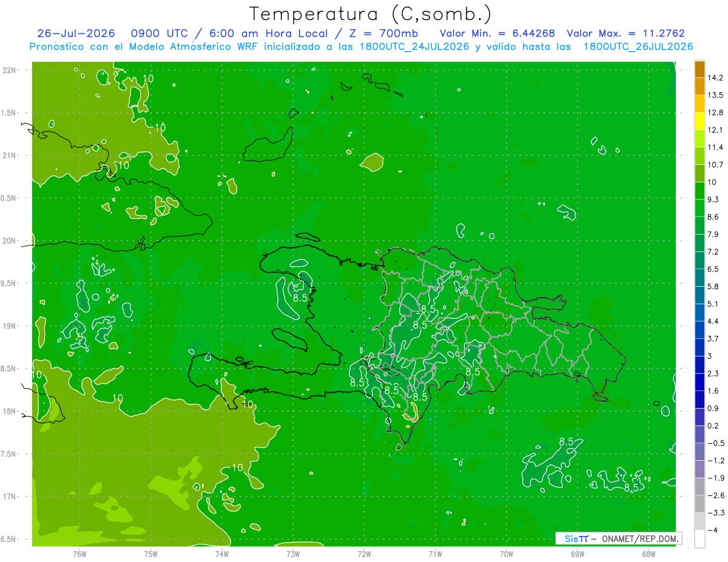728x562 pixels.
Task: Click forecast end time '1800UTC_26JUL2026'
Action: pyautogui.click(x=638, y=47)
